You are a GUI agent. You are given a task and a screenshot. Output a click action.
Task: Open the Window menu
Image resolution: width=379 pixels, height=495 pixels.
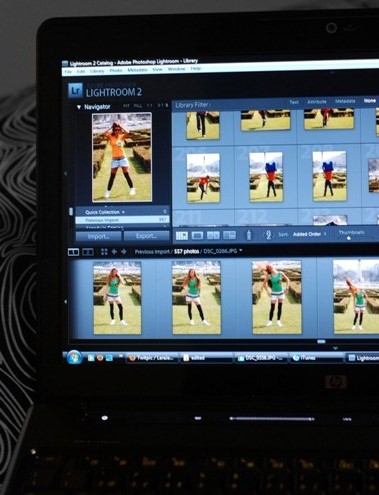point(176,69)
